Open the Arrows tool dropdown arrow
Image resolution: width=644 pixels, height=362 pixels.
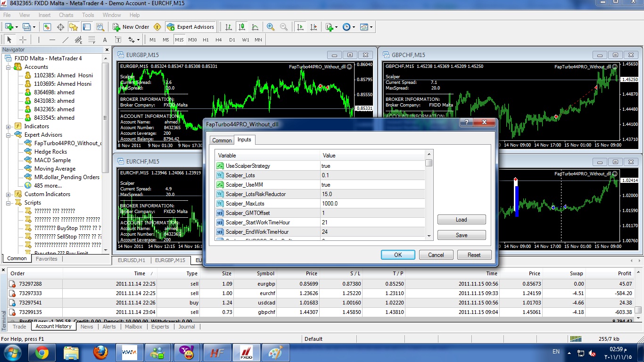[x=138, y=40]
